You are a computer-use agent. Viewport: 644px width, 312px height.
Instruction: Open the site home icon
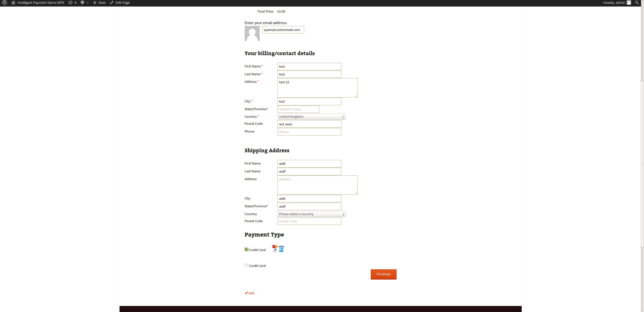click(x=13, y=3)
